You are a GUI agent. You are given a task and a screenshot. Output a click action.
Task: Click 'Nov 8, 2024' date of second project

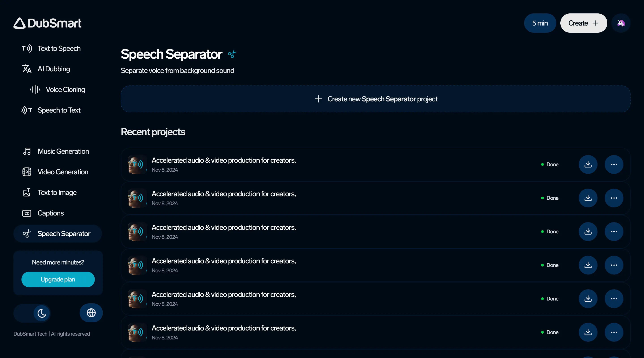165,203
